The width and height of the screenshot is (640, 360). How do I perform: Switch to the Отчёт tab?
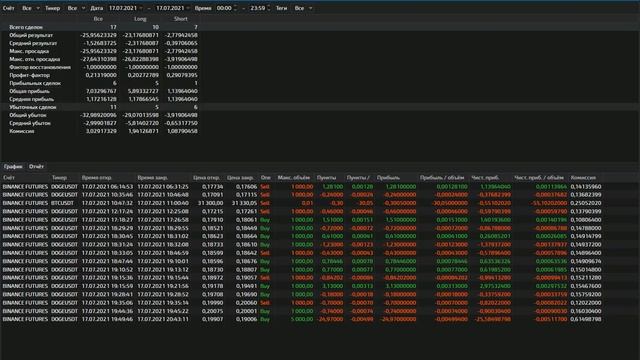tap(36, 167)
